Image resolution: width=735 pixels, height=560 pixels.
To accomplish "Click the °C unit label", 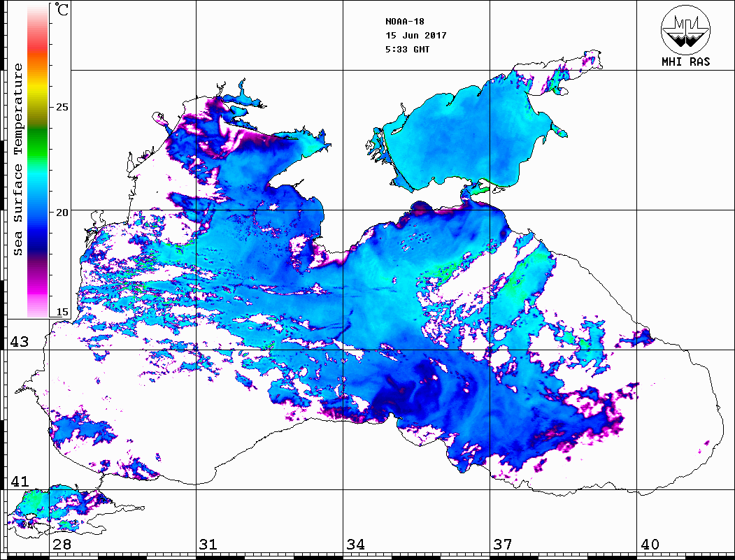I will click(x=62, y=10).
